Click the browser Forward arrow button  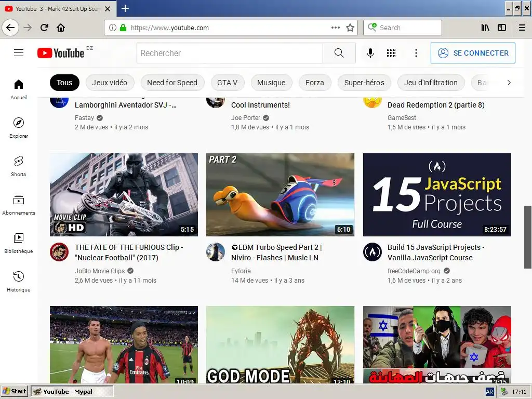[x=28, y=28]
